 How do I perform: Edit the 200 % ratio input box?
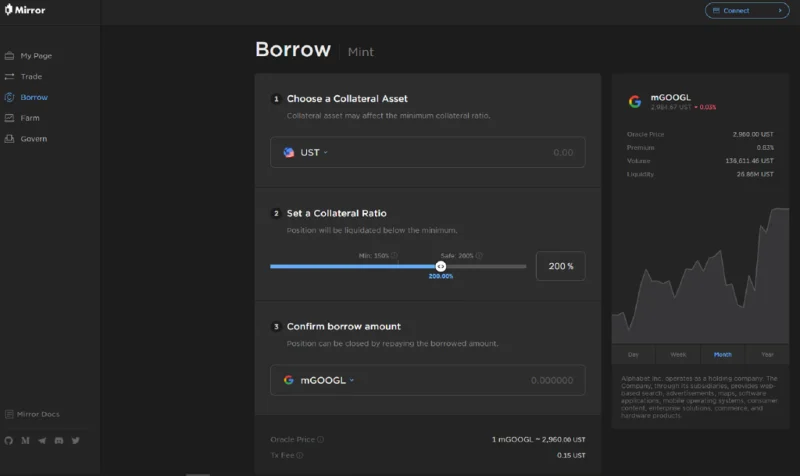coord(560,266)
